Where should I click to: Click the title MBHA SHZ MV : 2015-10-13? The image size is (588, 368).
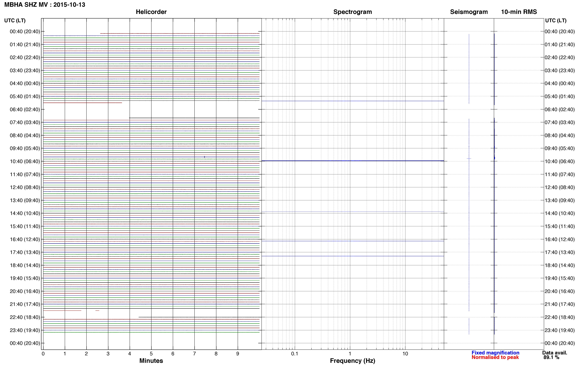45,5
